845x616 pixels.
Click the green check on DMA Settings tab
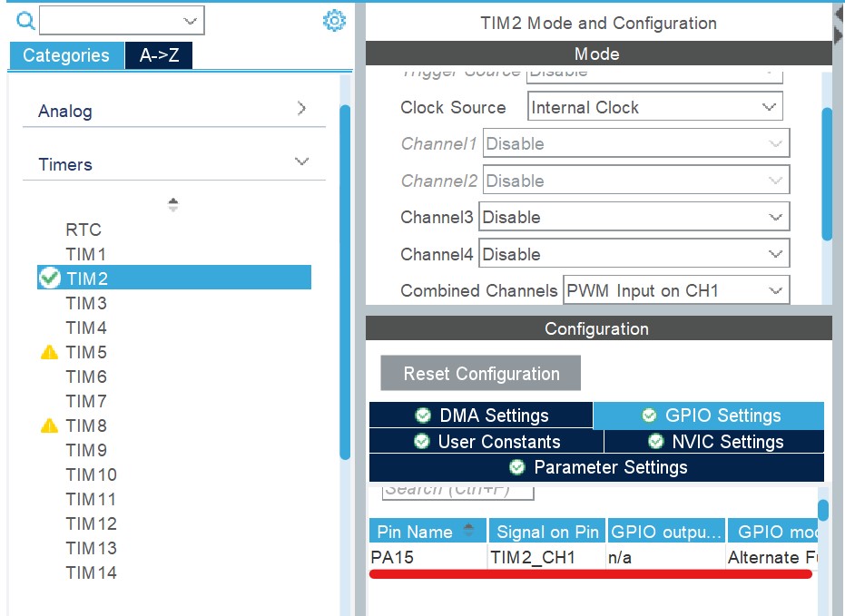[x=421, y=416]
